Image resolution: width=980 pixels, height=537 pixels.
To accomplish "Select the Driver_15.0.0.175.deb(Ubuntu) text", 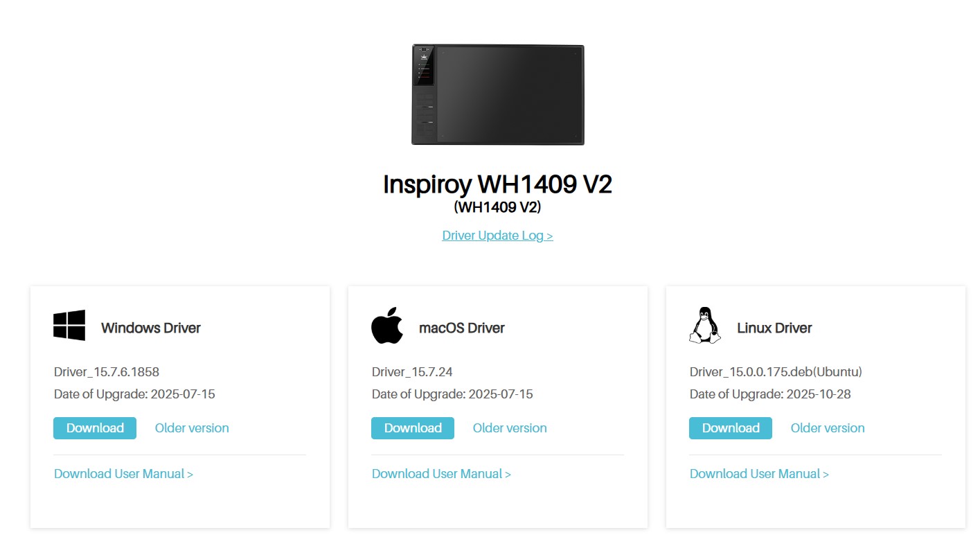I will point(776,372).
